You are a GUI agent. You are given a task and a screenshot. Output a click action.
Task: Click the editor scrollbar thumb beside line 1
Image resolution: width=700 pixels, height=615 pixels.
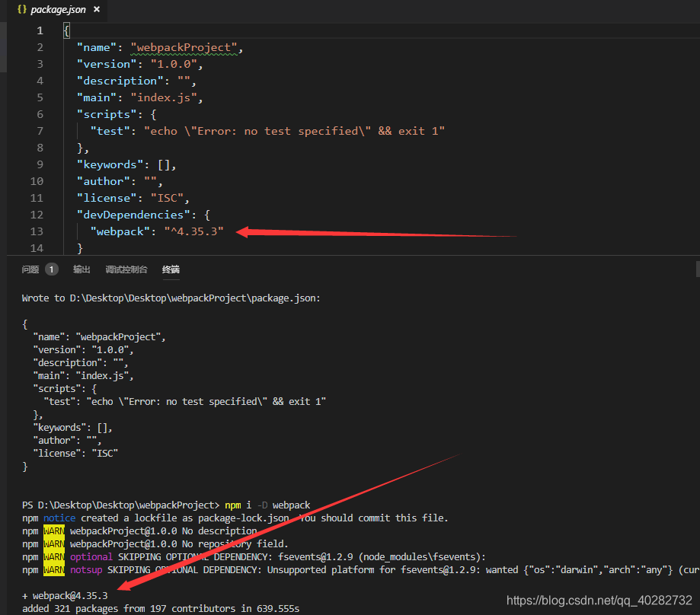coord(3,47)
